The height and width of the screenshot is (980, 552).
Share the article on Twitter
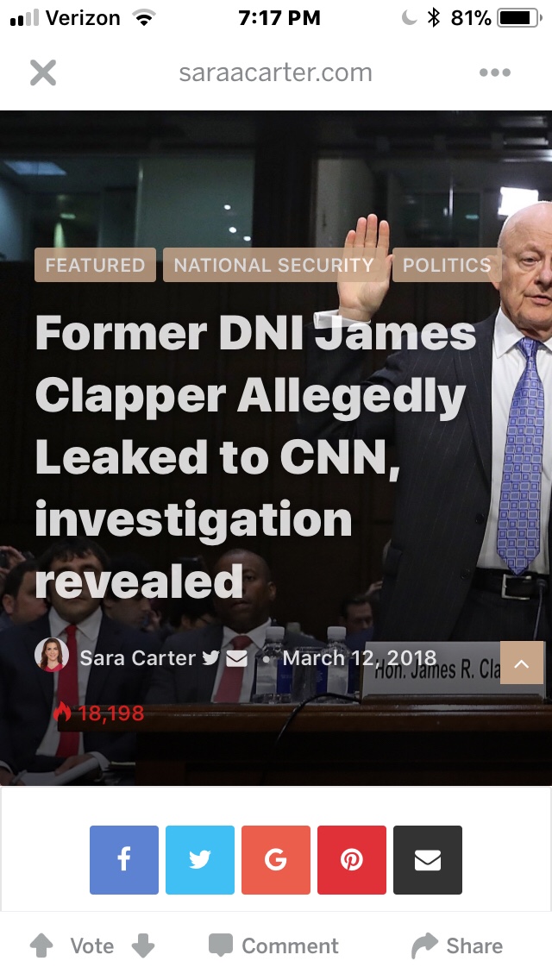pos(200,860)
